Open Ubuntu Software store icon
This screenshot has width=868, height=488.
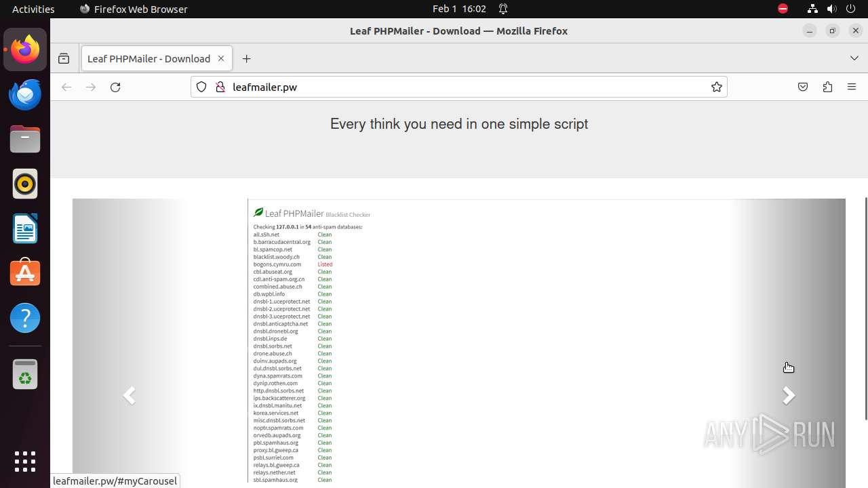point(25,273)
